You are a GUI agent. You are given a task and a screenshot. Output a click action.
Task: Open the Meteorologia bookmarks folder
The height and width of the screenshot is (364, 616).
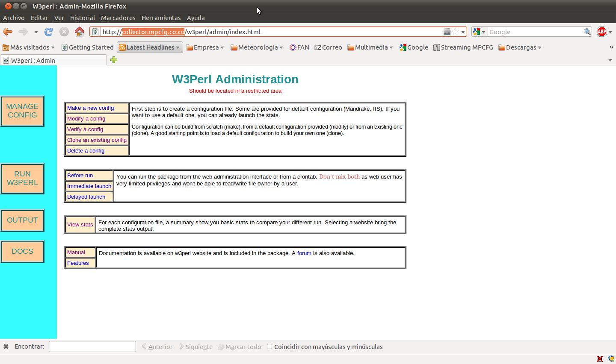tap(257, 47)
